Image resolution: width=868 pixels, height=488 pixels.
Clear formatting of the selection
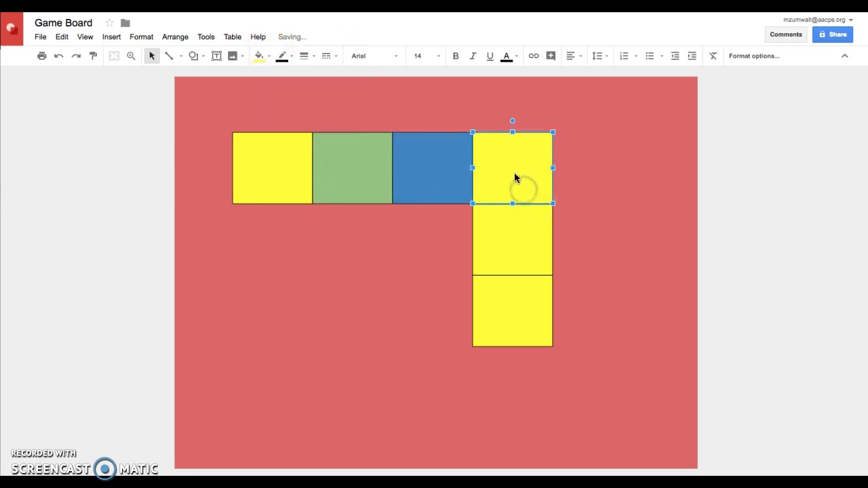713,56
